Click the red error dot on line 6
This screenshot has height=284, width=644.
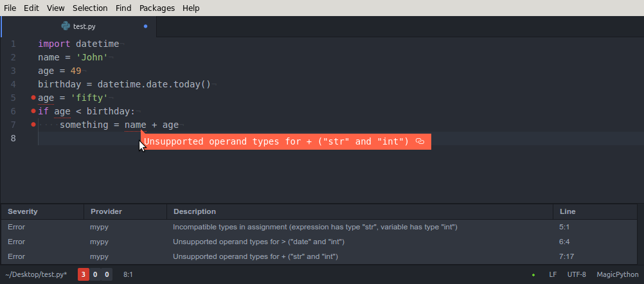pyautogui.click(x=33, y=111)
